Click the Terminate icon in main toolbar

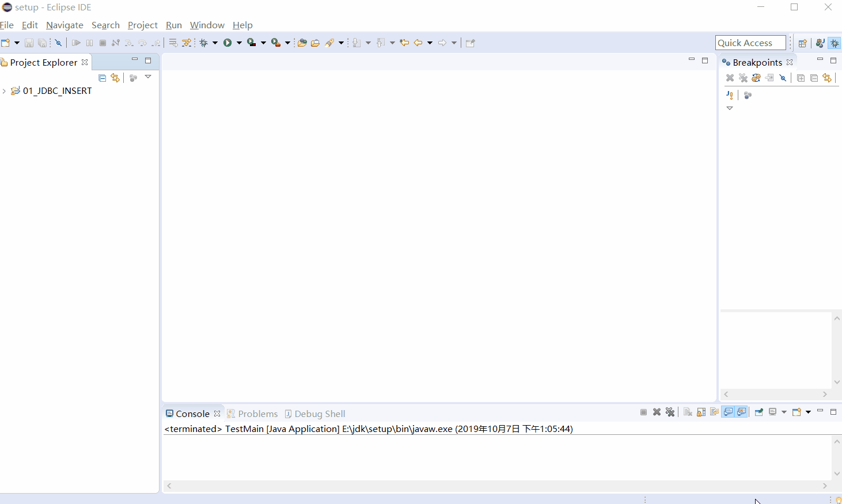point(103,43)
